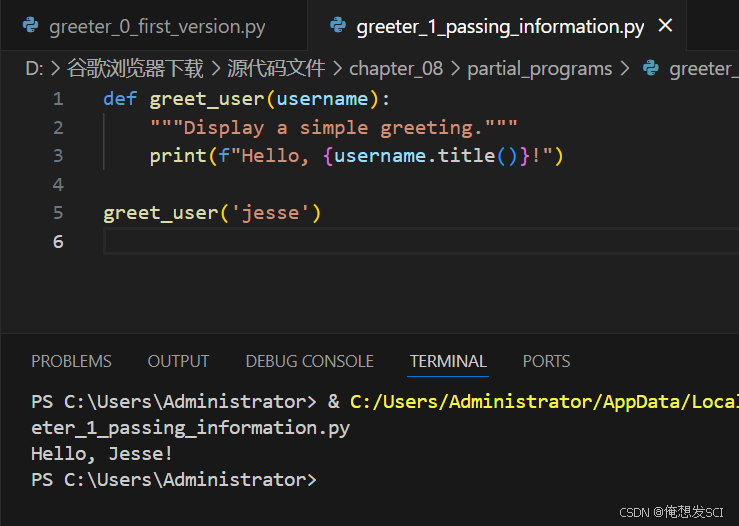739x526 pixels.
Task: Click terminal output 'Hello, Jesse!'
Action: tap(102, 454)
